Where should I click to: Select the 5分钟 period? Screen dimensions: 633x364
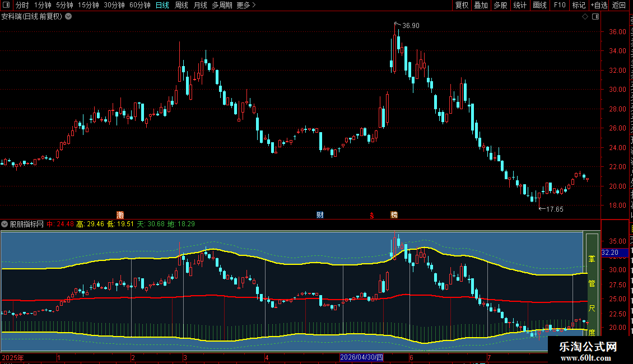64,5
